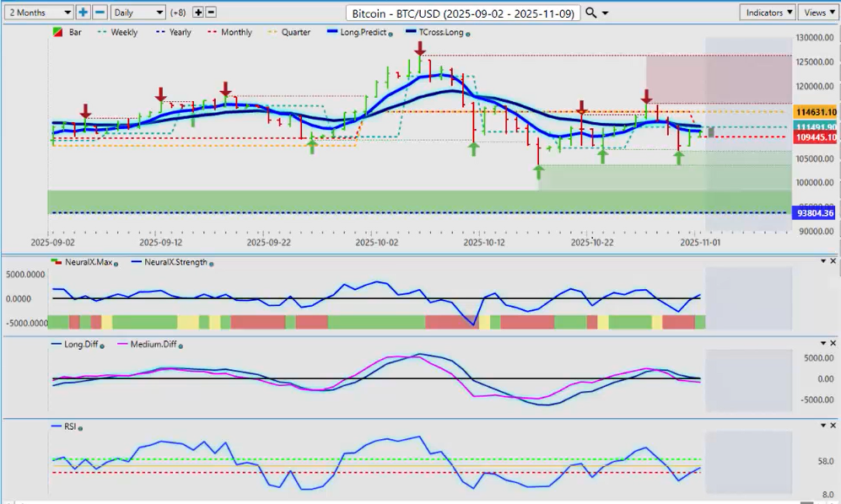Open the Views menu

[817, 13]
